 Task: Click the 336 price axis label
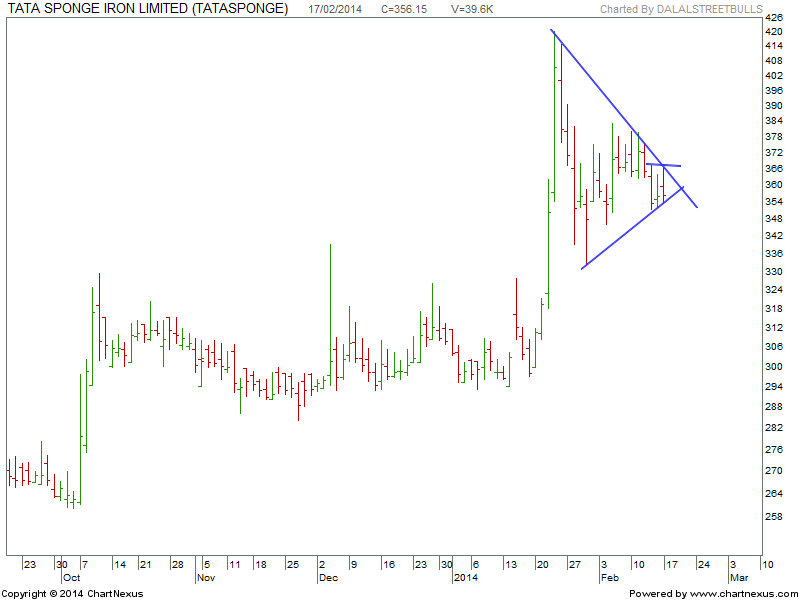coord(774,254)
